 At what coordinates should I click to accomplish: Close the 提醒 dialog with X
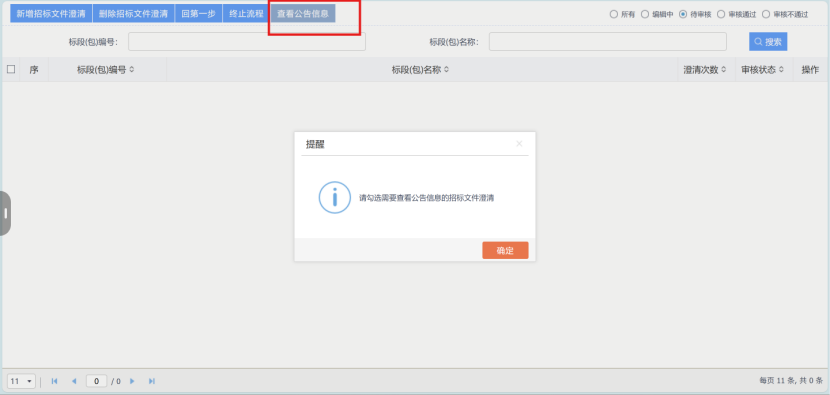coord(519,143)
